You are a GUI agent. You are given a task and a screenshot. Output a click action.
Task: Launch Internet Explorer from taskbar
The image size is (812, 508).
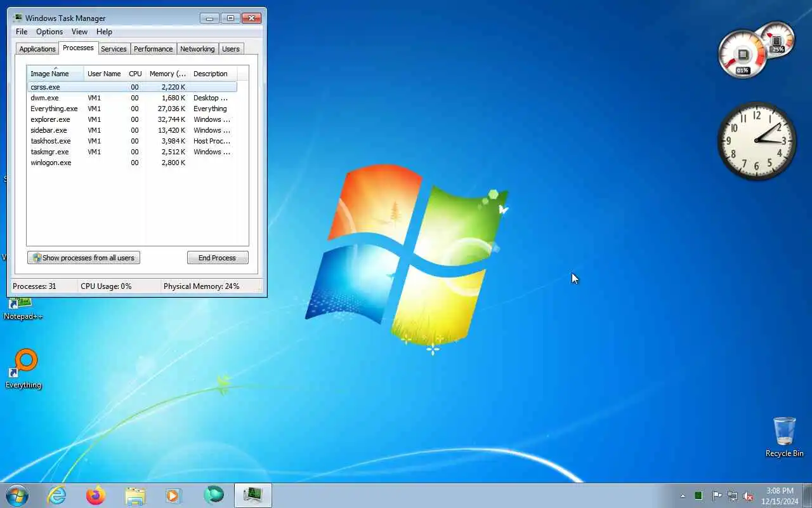point(57,495)
